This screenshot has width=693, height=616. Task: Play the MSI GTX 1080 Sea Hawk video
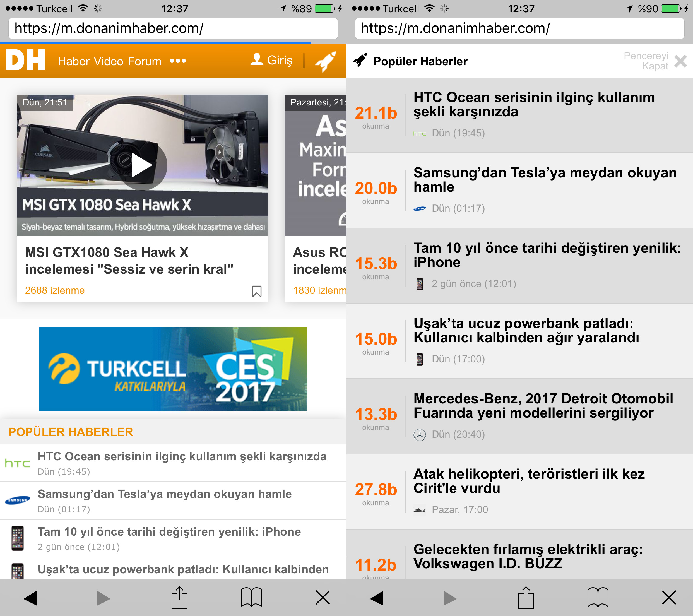142,165
